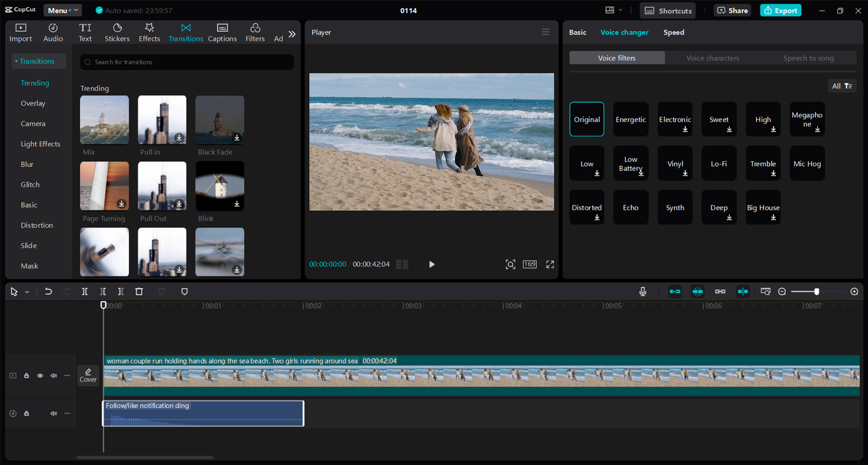Undo the last action in timeline toolbar

[x=48, y=291]
